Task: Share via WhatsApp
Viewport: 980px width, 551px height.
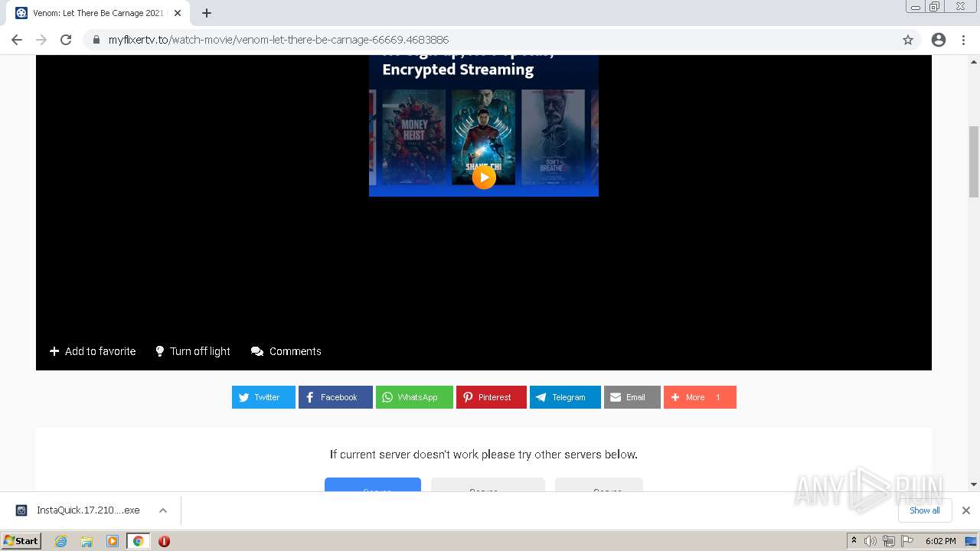Action: coord(414,397)
